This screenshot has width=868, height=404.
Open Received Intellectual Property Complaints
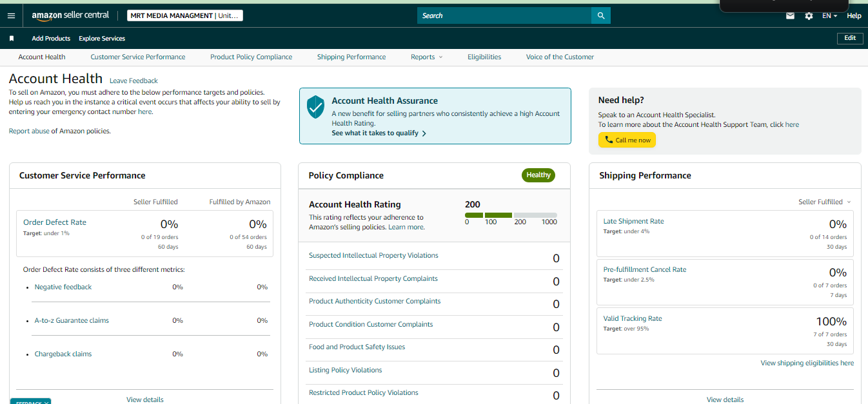tap(373, 278)
